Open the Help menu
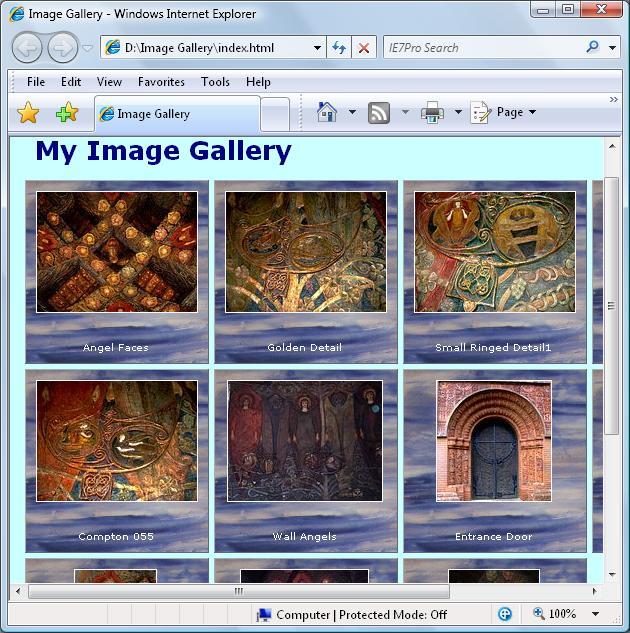Viewport: 630px width, 633px height. pyautogui.click(x=258, y=82)
